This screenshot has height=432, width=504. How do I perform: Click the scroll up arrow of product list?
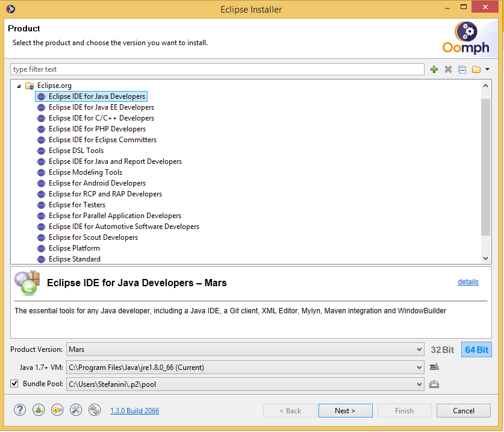(x=485, y=86)
